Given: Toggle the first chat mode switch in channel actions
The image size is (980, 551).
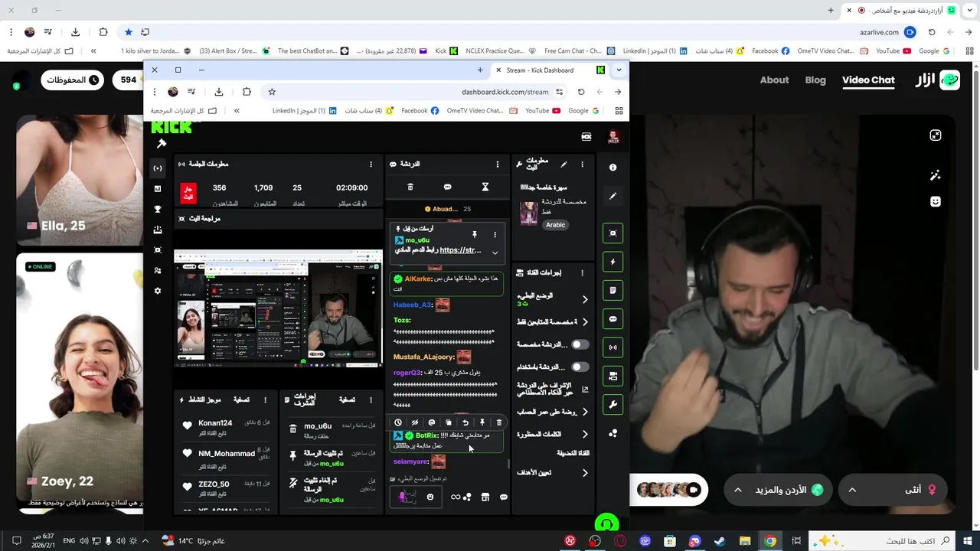Looking at the screenshot, I should pos(580,344).
